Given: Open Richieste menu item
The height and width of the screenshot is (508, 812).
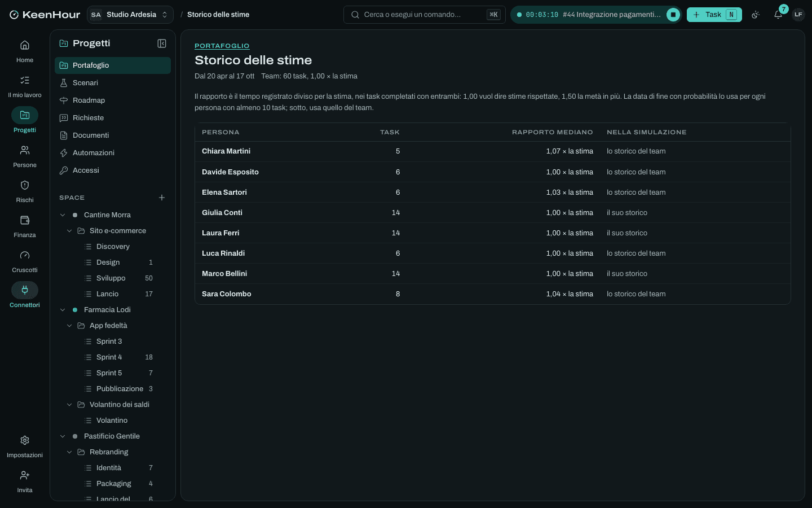Looking at the screenshot, I should click(113, 118).
